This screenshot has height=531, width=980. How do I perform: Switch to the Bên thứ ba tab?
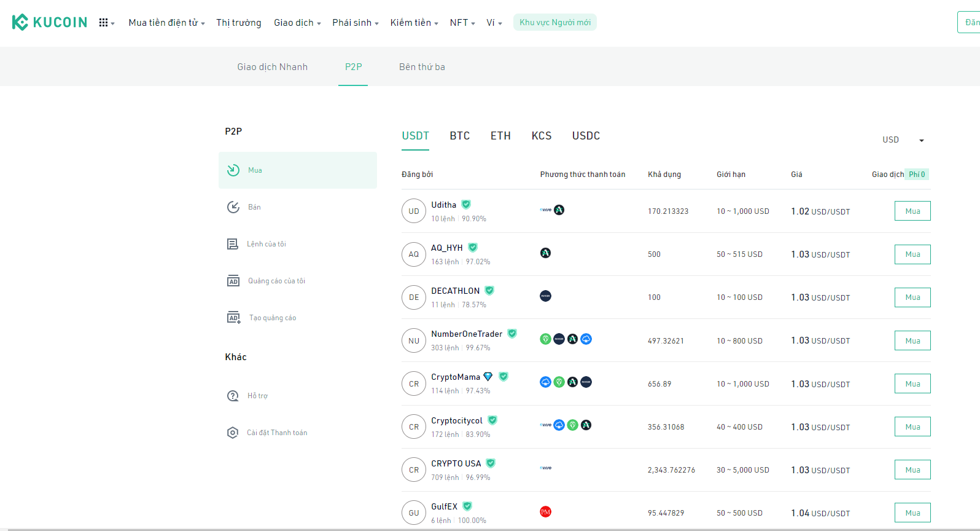click(422, 67)
